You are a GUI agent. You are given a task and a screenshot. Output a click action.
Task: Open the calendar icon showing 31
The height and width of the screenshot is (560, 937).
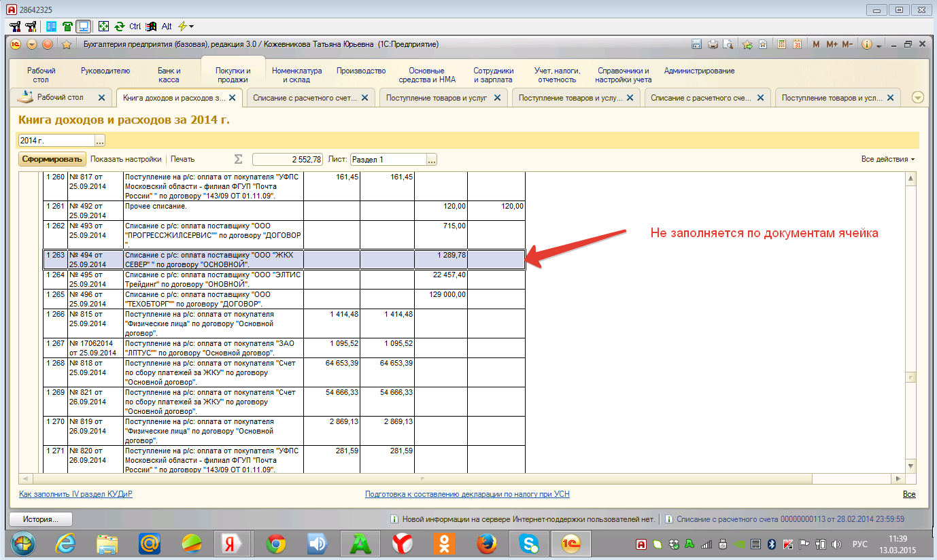coord(797,44)
